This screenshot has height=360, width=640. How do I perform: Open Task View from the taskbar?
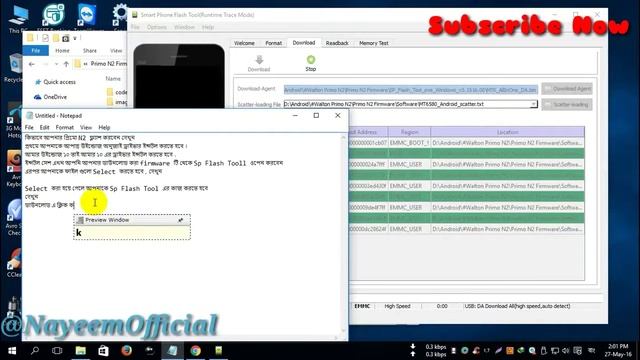(57, 351)
